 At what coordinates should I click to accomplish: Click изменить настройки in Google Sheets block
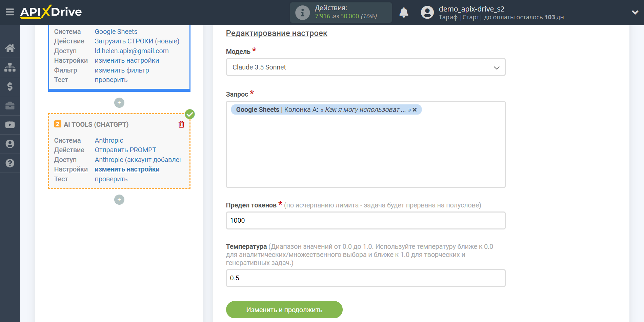click(127, 60)
